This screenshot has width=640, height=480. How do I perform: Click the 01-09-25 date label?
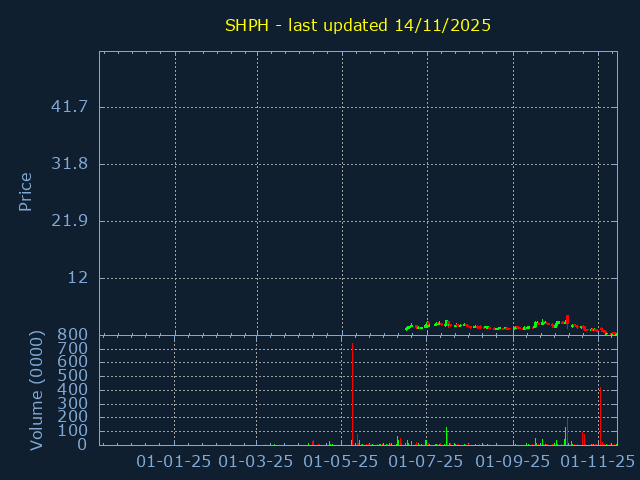[x=512, y=461]
